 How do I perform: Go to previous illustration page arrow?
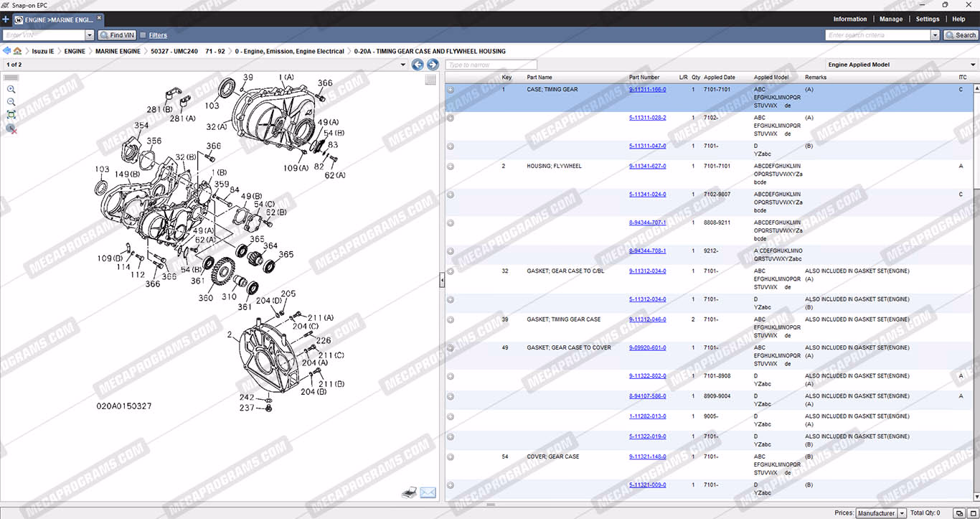(x=418, y=65)
